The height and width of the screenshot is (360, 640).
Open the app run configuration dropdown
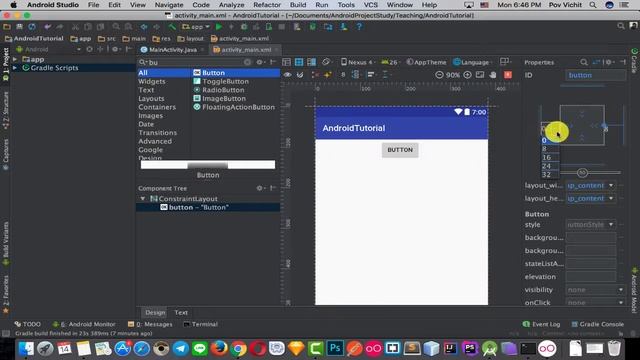(196, 27)
